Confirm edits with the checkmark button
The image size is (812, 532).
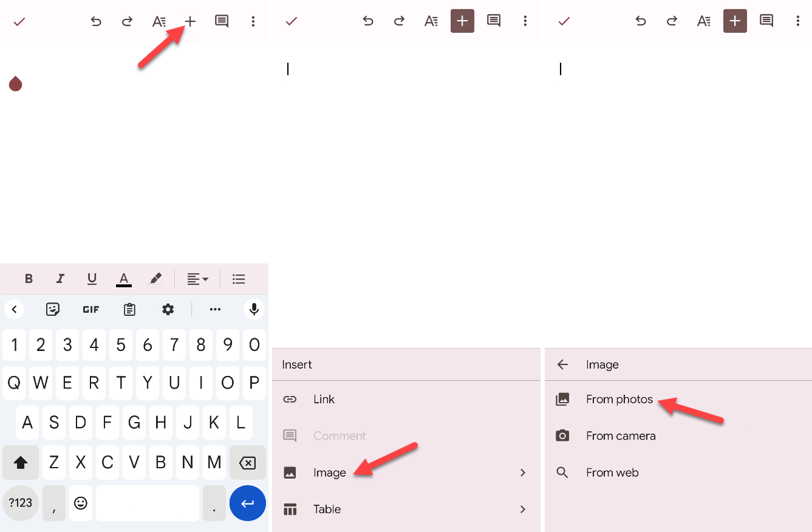[19, 21]
